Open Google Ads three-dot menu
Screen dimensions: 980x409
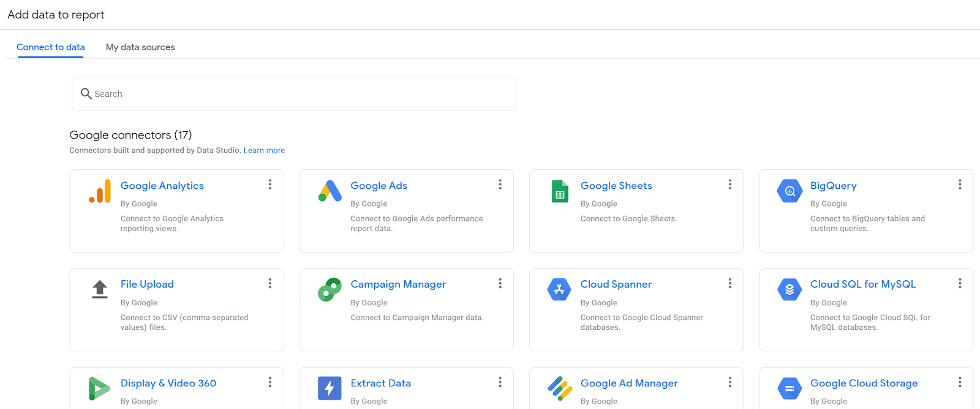tap(500, 185)
